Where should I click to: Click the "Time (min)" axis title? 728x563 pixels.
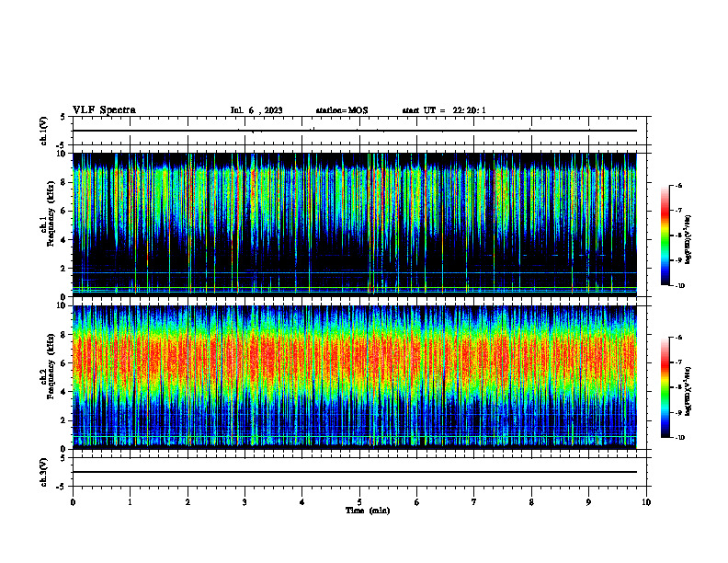click(368, 511)
